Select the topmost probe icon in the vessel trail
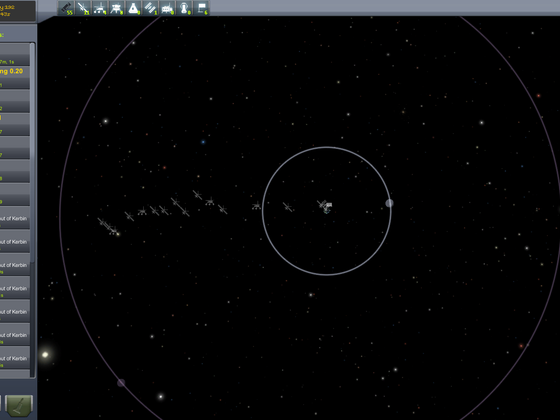This screenshot has width=560, height=420. click(197, 195)
